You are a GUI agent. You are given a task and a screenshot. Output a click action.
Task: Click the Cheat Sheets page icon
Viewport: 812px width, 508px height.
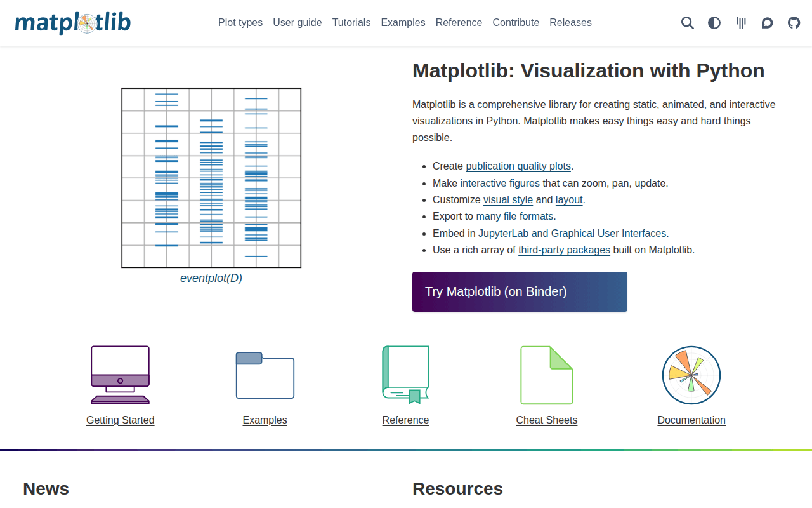coord(547,375)
